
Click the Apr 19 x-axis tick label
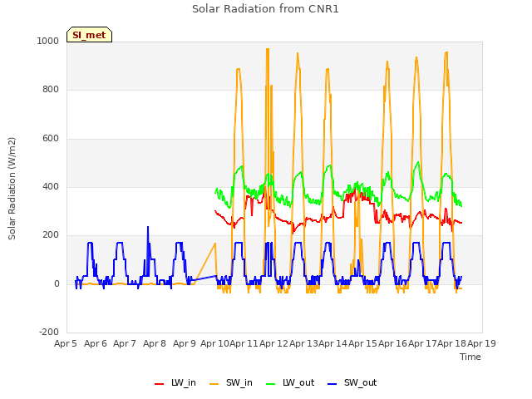pyautogui.click(x=481, y=343)
